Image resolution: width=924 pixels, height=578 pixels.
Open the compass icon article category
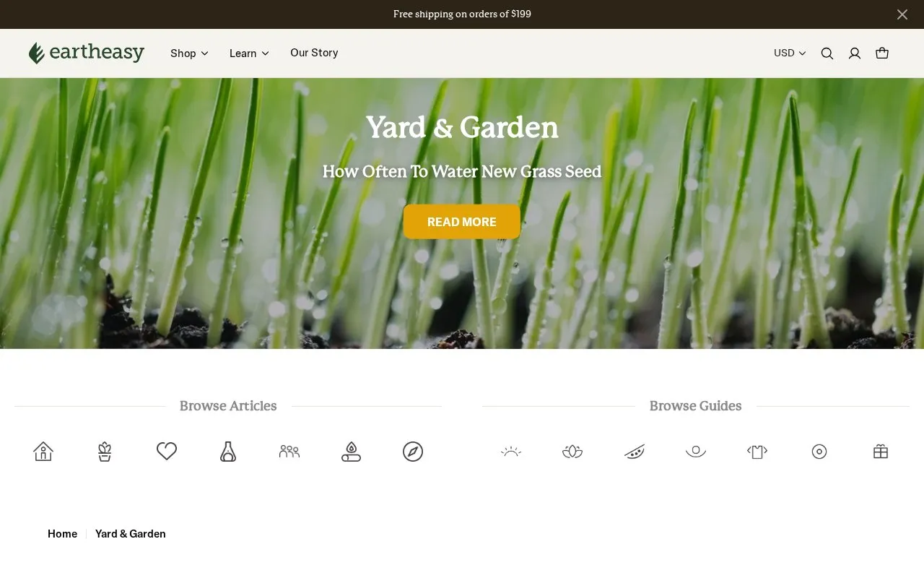coord(413,452)
